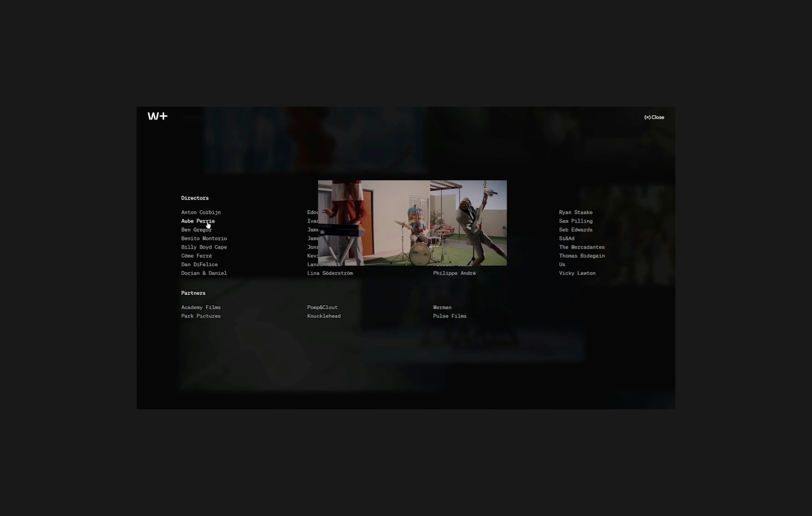Open the Knucklehead partner page
The image size is (812, 516).
click(324, 316)
